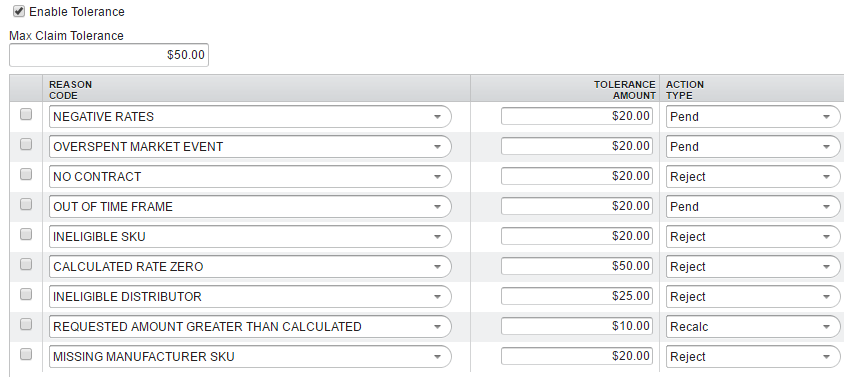Expand the INELIGIBLE SKU reason code dropdown
This screenshot has width=844, height=377.
point(250,236)
